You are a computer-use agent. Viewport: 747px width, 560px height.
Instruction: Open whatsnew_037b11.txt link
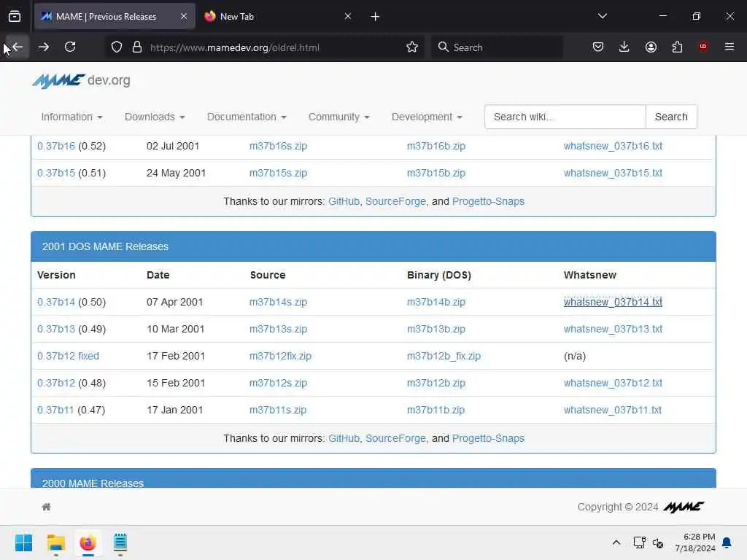pyautogui.click(x=612, y=410)
